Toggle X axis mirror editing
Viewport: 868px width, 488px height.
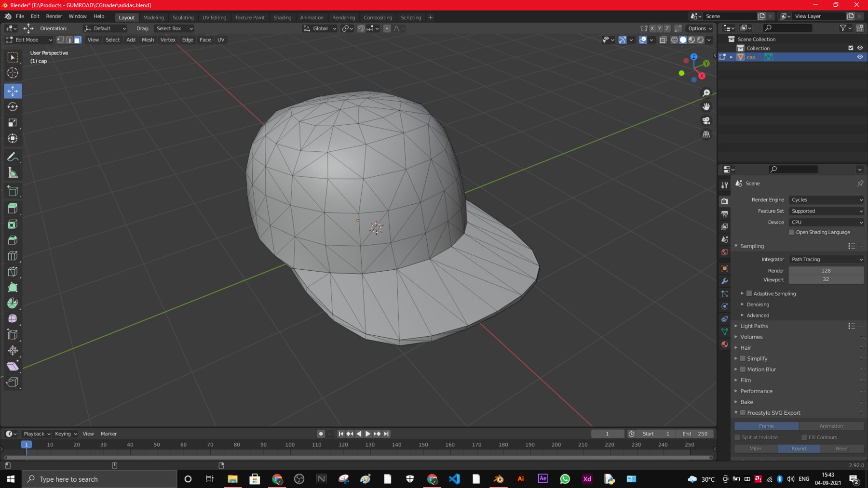click(x=652, y=28)
